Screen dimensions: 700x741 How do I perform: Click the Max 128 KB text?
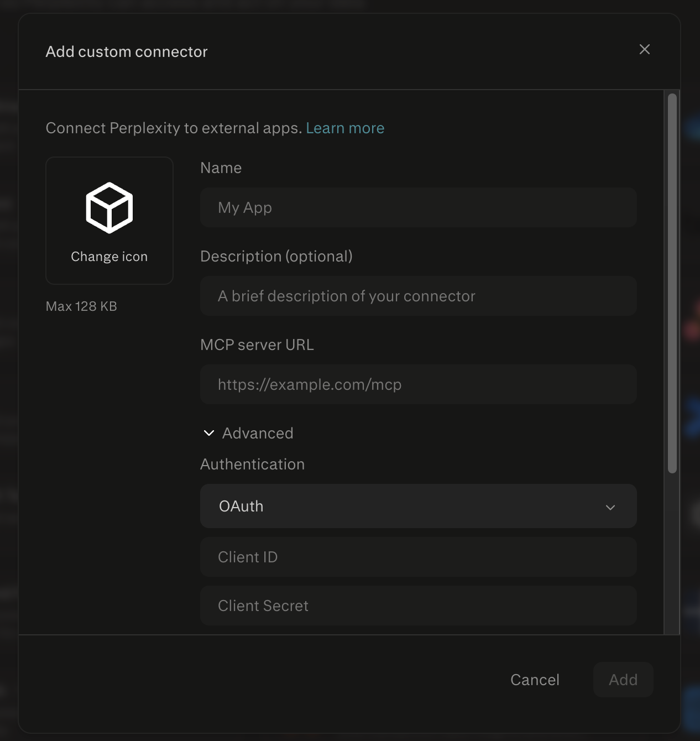pyautogui.click(x=81, y=306)
